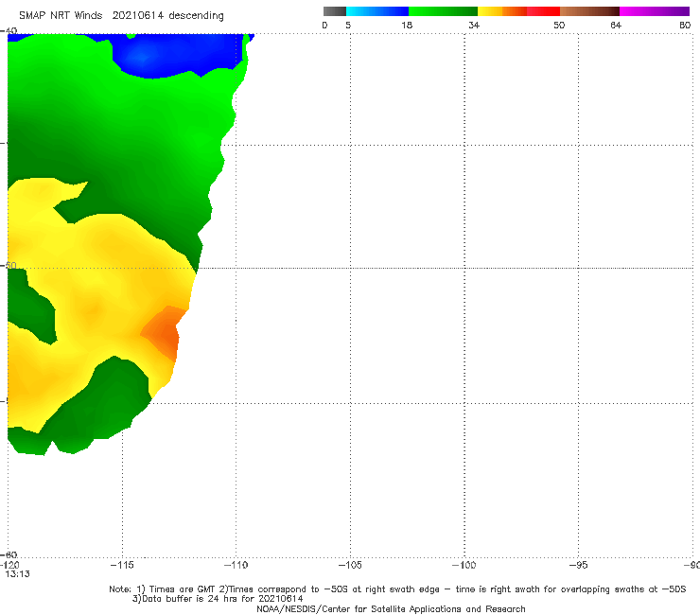This screenshot has width=700, height=615.
Task: Click the title 'SMAP NRT Winds 20210614 descending'
Action: (x=121, y=16)
